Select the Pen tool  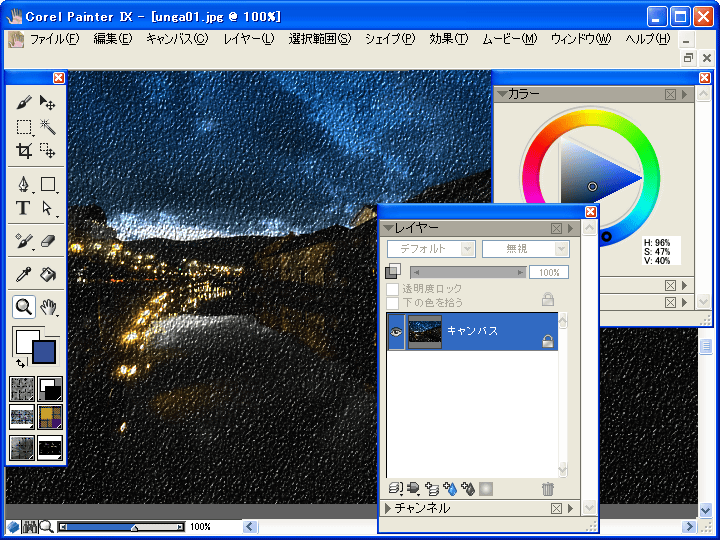(x=24, y=184)
